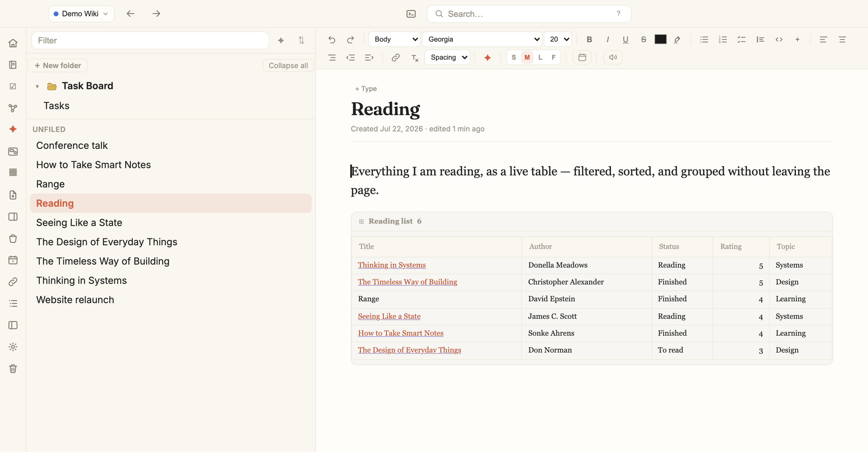Toggle underline formatting

tap(625, 39)
